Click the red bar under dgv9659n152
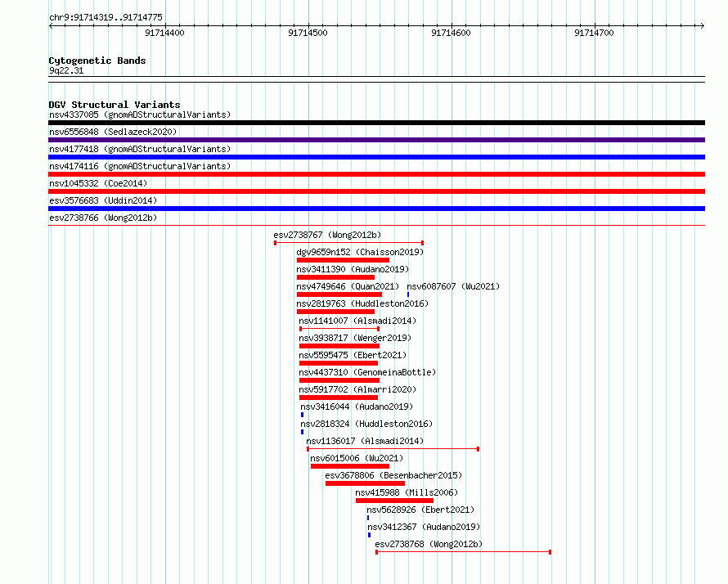The image size is (728, 584). 343,260
